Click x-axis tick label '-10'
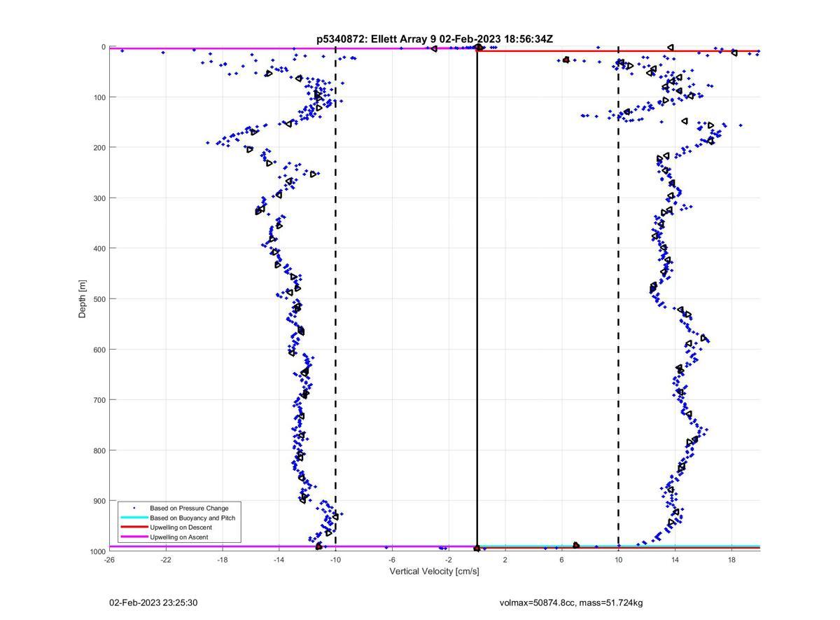Screen dimensions: 840x620 [x=335, y=560]
